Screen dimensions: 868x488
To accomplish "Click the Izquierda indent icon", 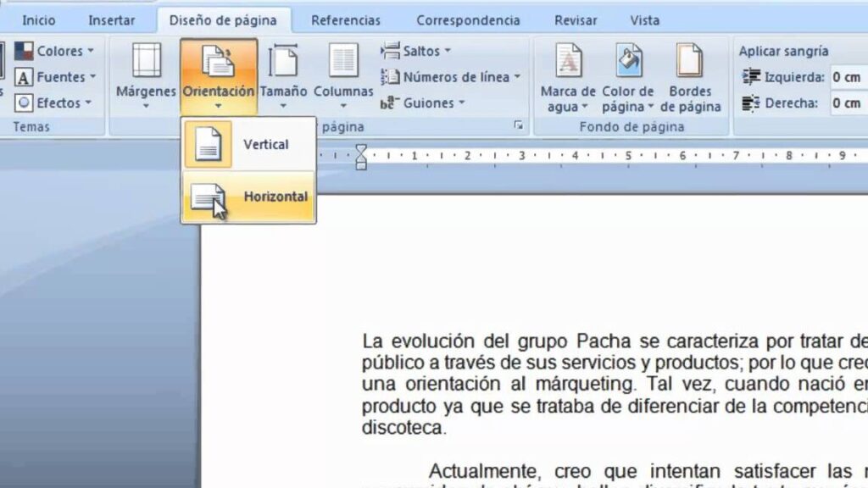I will [751, 77].
